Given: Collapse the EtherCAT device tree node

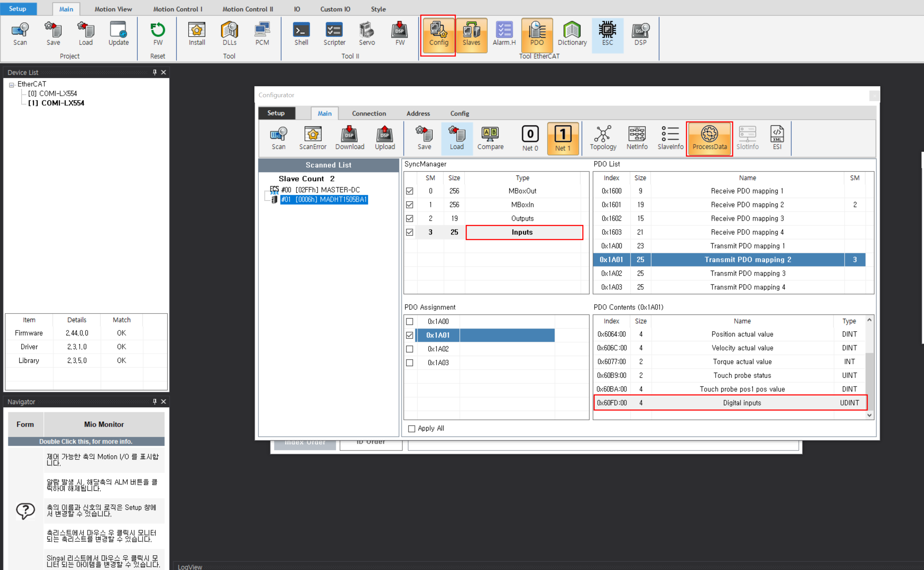Looking at the screenshot, I should click(x=12, y=85).
